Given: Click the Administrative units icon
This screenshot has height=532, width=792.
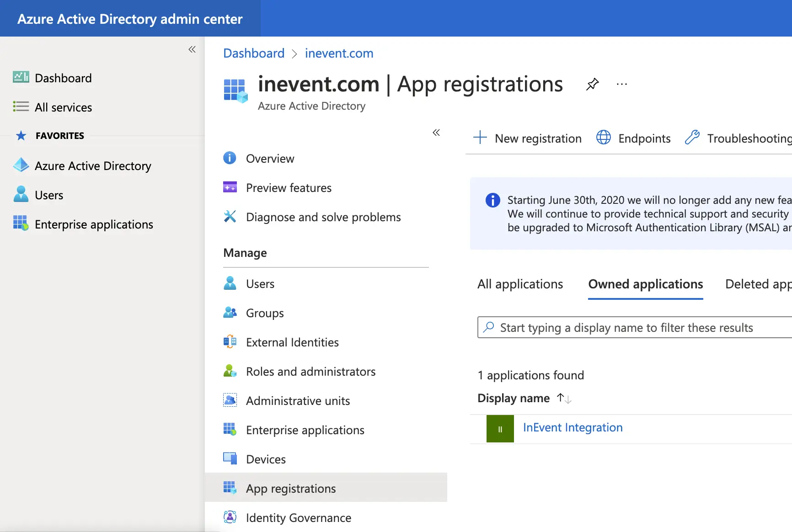Looking at the screenshot, I should (x=230, y=400).
